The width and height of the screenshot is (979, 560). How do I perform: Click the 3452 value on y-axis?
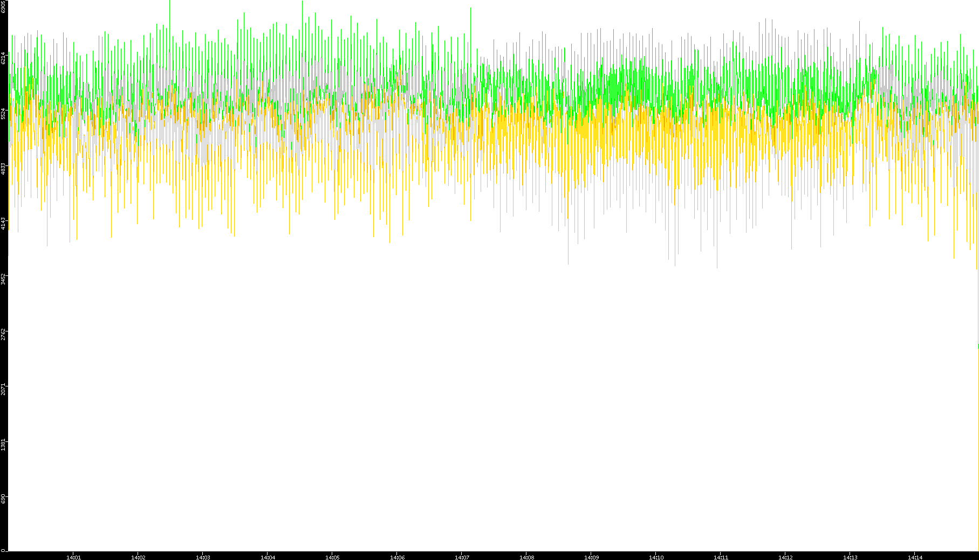[4, 279]
